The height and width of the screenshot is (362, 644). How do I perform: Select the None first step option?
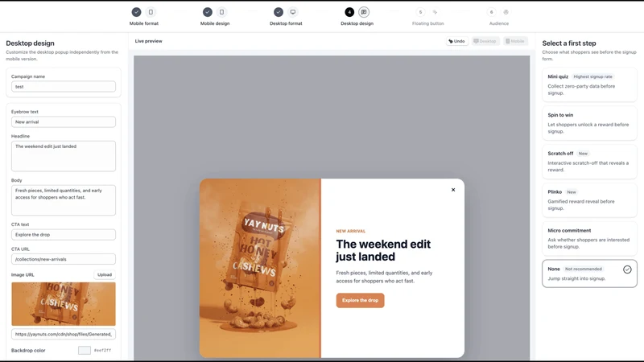[589, 274]
